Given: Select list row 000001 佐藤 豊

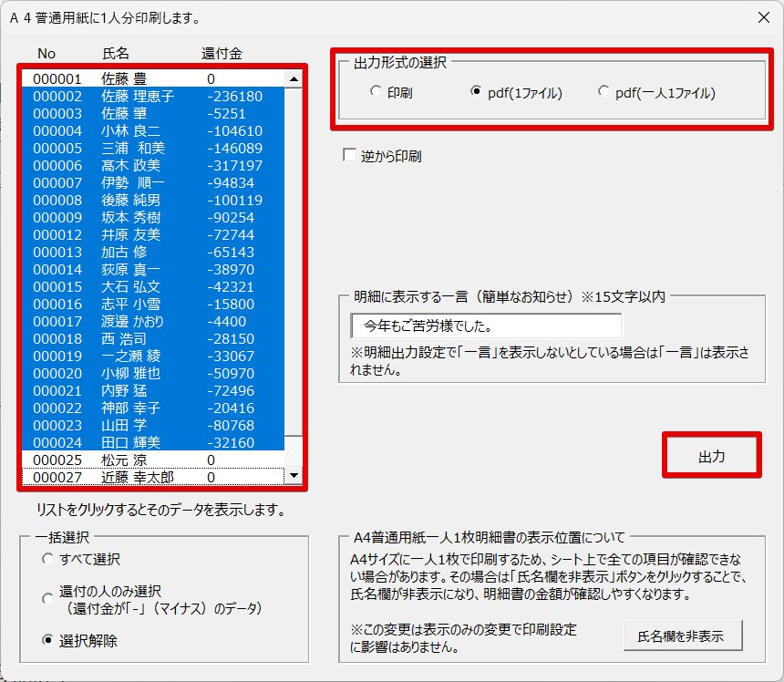Looking at the screenshot, I should pyautogui.click(x=150, y=79).
